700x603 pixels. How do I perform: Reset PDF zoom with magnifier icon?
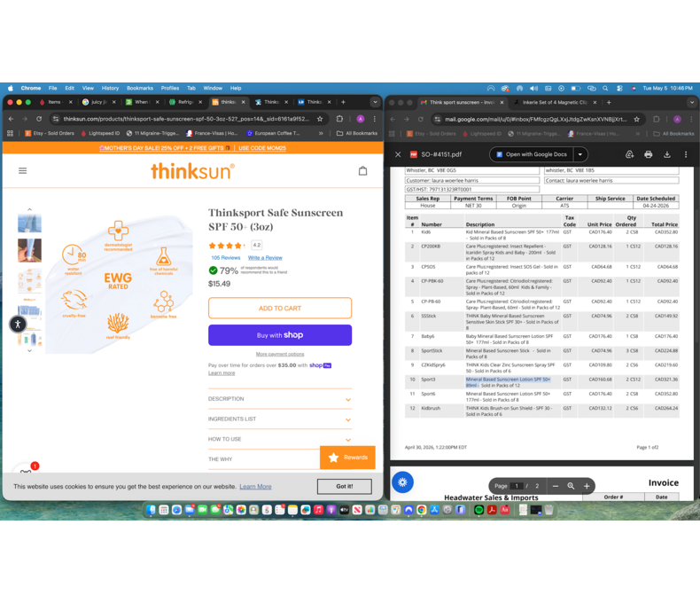pyautogui.click(x=571, y=486)
